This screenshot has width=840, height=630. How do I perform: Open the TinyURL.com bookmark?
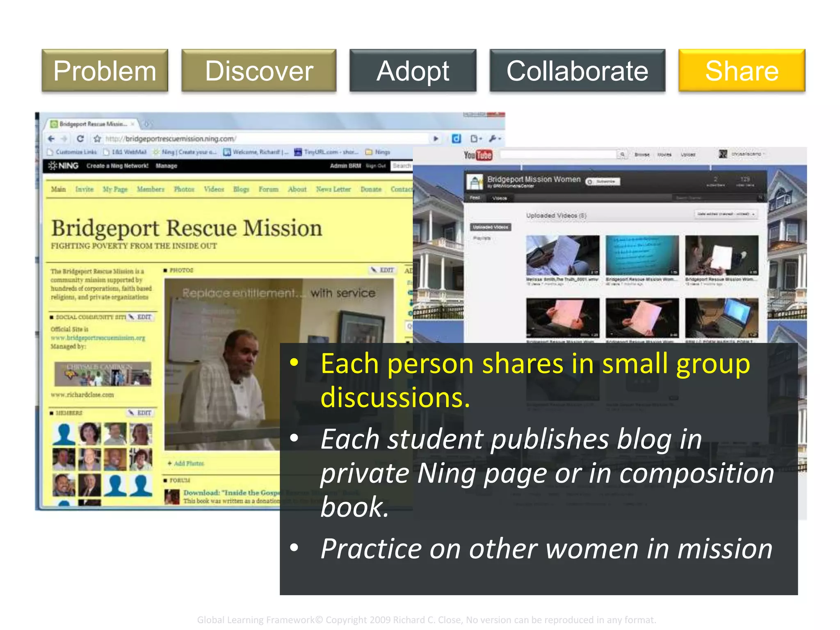(x=326, y=152)
